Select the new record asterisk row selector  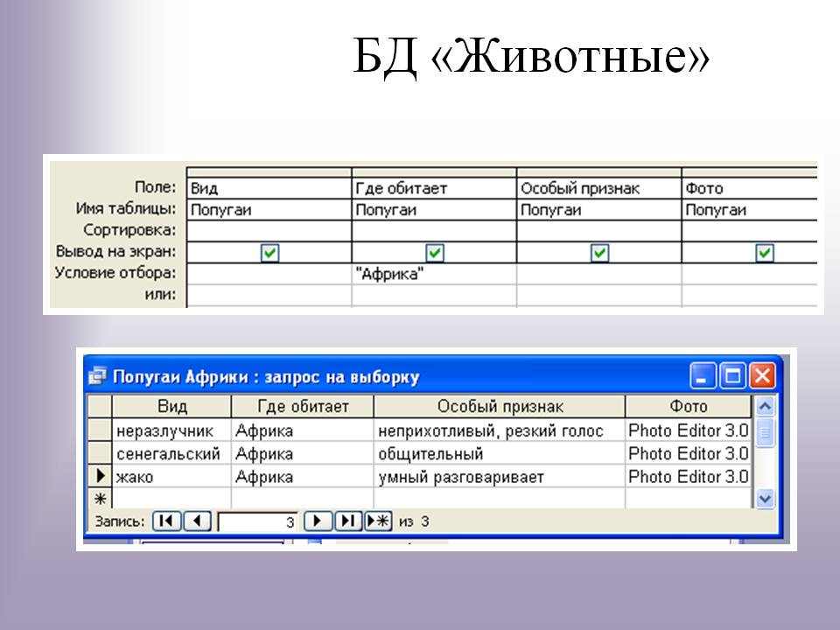(x=100, y=499)
